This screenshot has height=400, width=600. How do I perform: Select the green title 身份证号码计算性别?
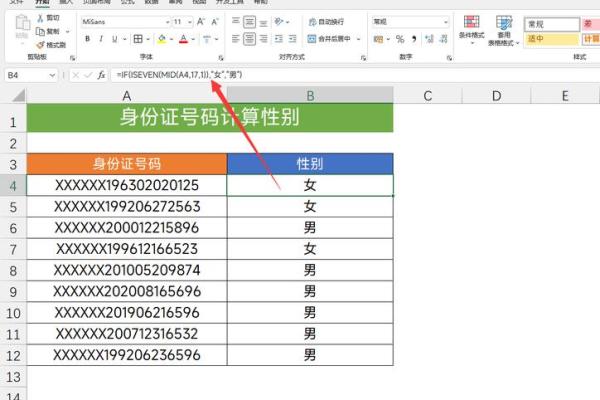tap(210, 118)
